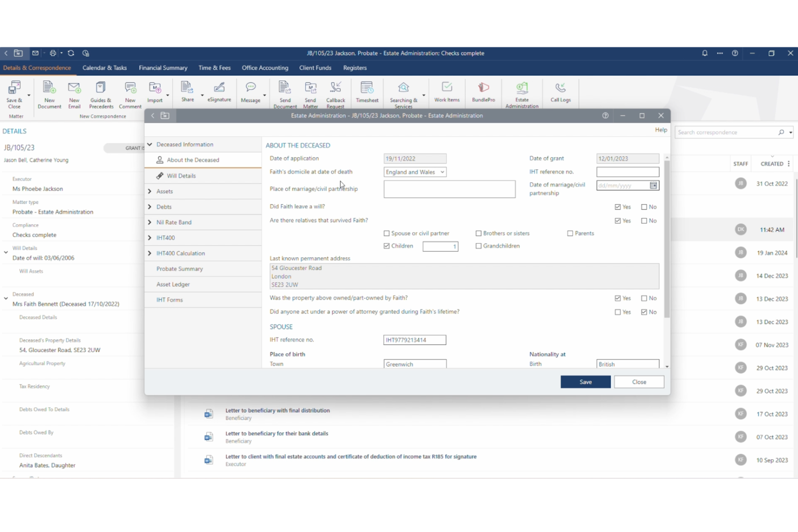Image resolution: width=798 pixels, height=532 pixels.
Task: Click the Save button in dialog
Action: (x=586, y=382)
